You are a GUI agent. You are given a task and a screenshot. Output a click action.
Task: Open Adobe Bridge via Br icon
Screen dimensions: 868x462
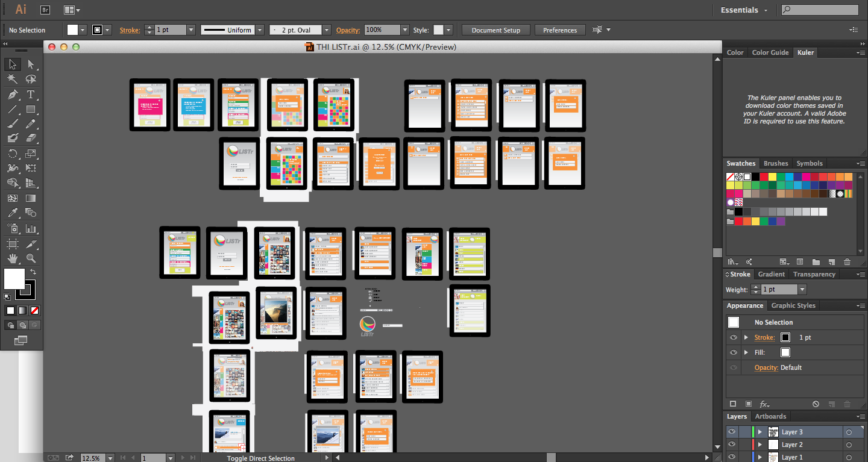pos(45,10)
